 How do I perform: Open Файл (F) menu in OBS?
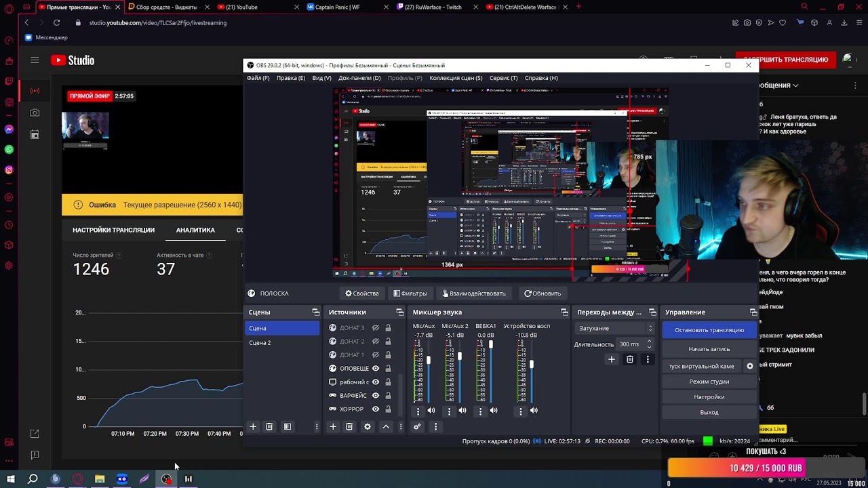click(x=258, y=78)
